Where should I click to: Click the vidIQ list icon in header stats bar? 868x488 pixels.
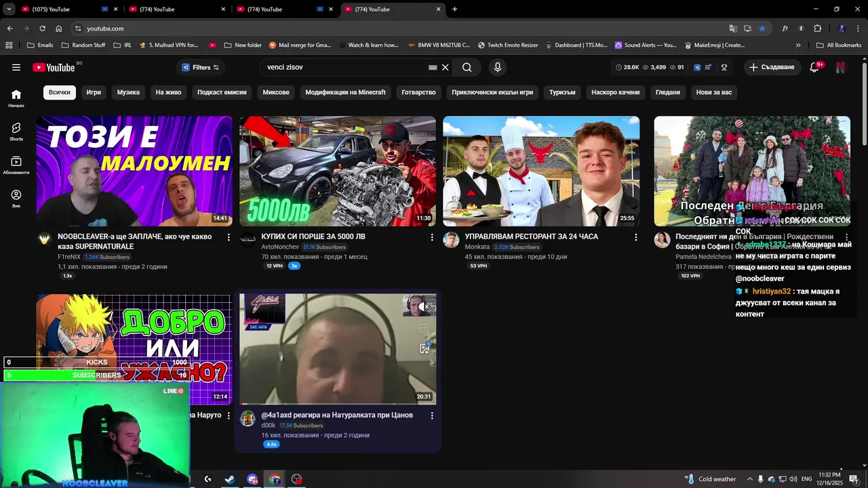pyautogui.click(x=708, y=67)
